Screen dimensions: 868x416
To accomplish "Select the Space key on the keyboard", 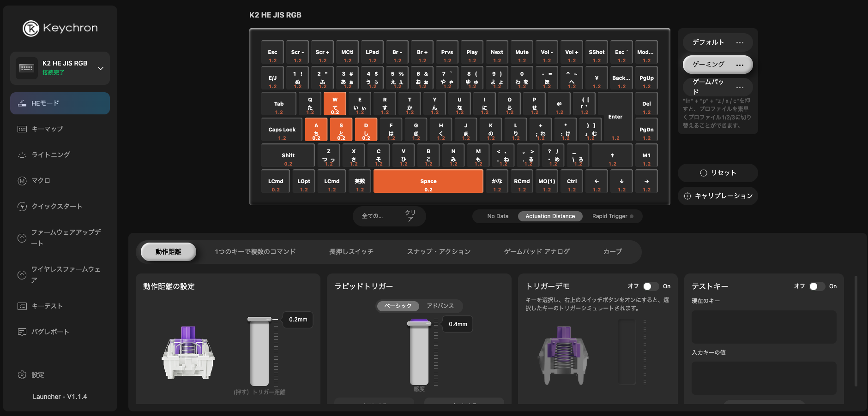I will click(x=428, y=182).
